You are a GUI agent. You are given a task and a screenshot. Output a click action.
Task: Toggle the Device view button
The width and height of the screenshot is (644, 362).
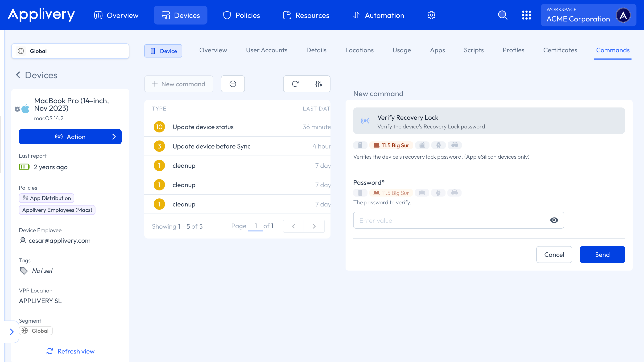tap(163, 51)
